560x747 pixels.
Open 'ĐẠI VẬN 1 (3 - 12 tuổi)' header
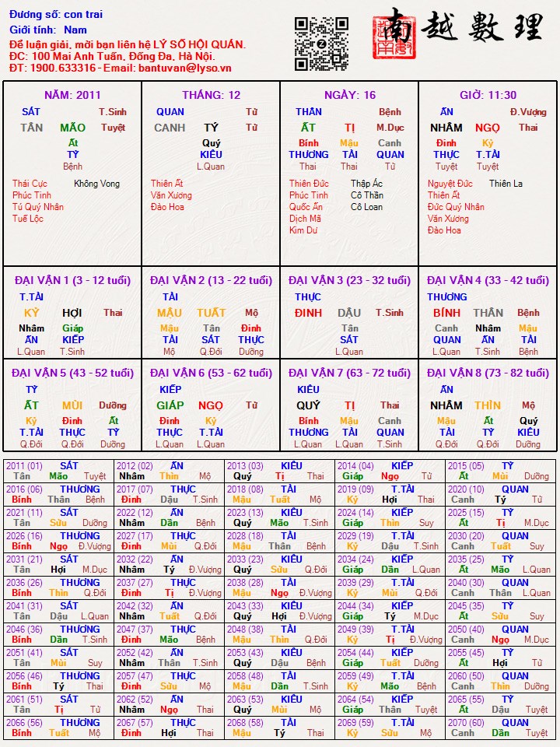click(72, 280)
